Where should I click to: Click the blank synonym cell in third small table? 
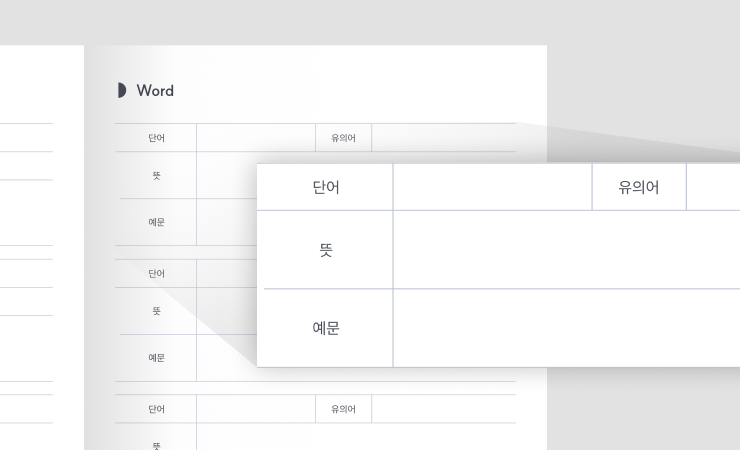point(443,409)
